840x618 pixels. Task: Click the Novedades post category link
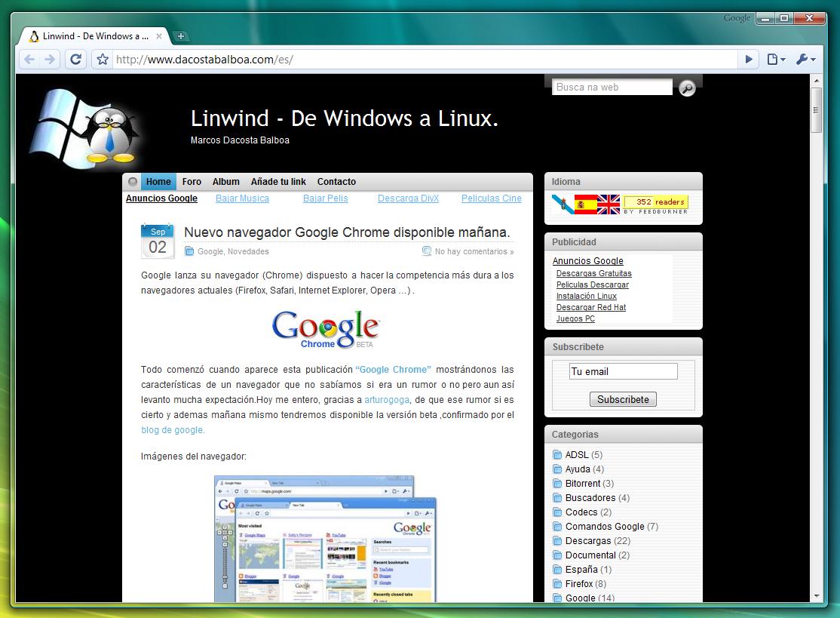[x=248, y=251]
